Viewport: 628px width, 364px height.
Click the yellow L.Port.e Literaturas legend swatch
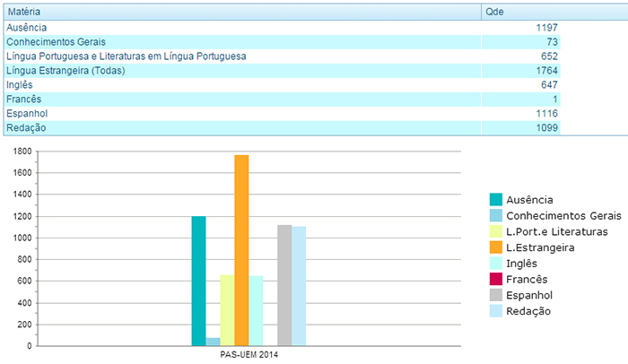(496, 232)
